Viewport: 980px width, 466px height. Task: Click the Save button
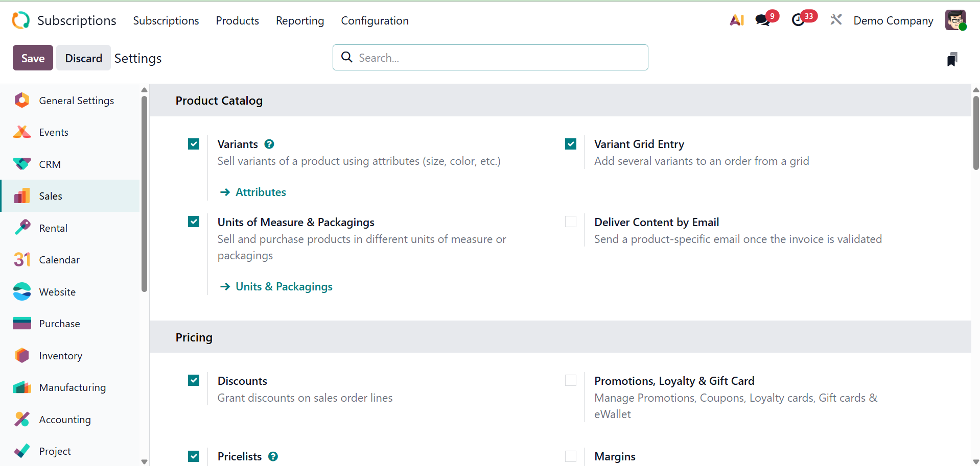(33, 58)
